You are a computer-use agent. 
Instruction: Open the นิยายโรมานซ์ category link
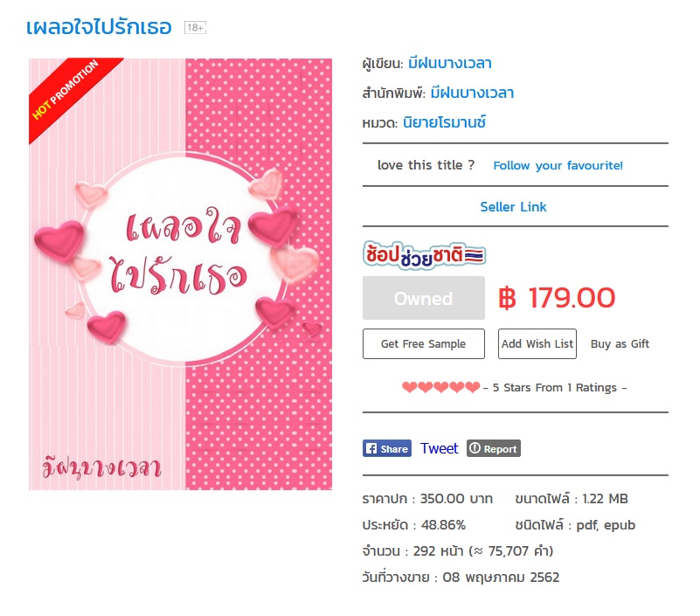click(x=444, y=122)
